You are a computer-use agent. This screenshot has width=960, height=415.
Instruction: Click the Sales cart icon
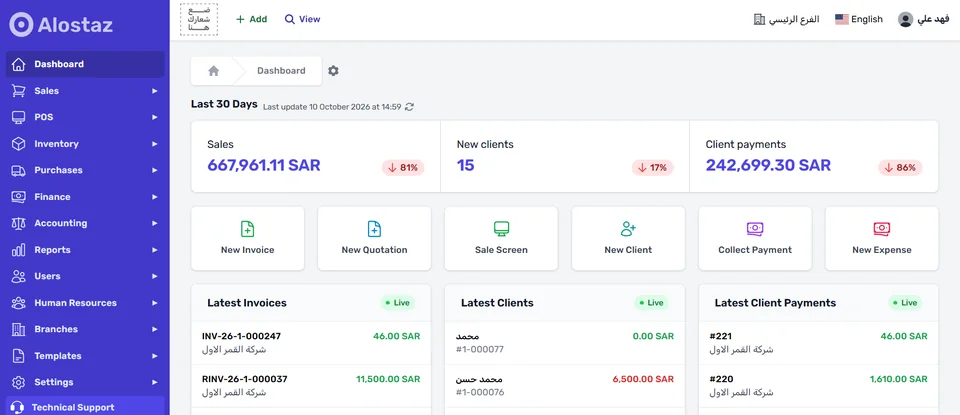coord(18,91)
